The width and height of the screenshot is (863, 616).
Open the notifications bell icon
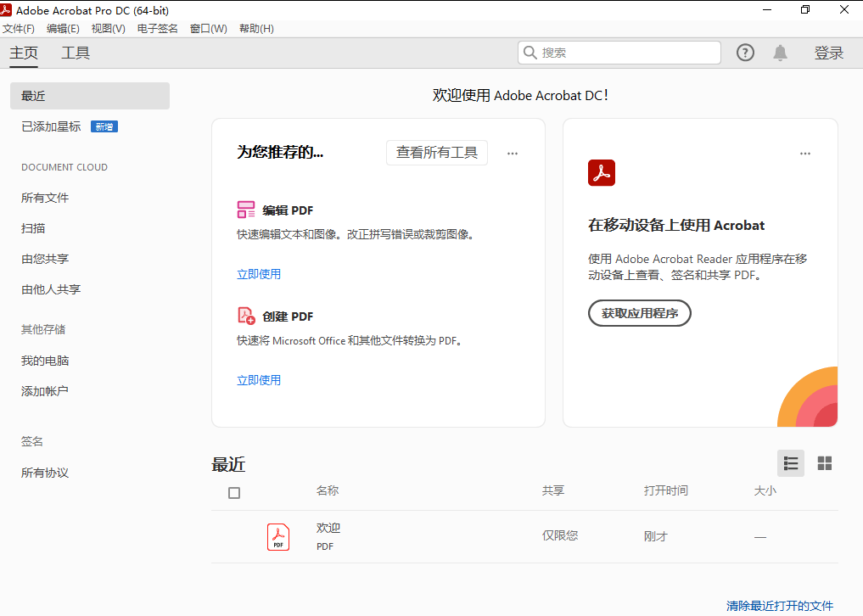point(780,53)
